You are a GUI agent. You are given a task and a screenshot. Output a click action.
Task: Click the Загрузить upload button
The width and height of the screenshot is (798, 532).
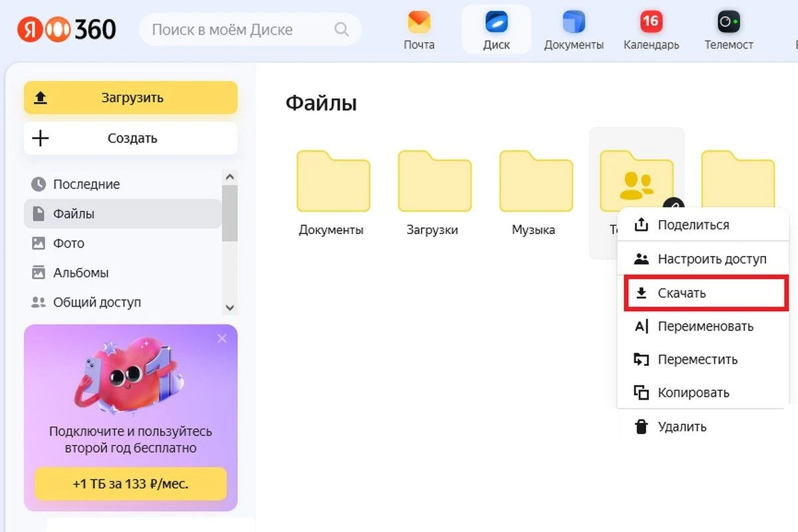131,98
